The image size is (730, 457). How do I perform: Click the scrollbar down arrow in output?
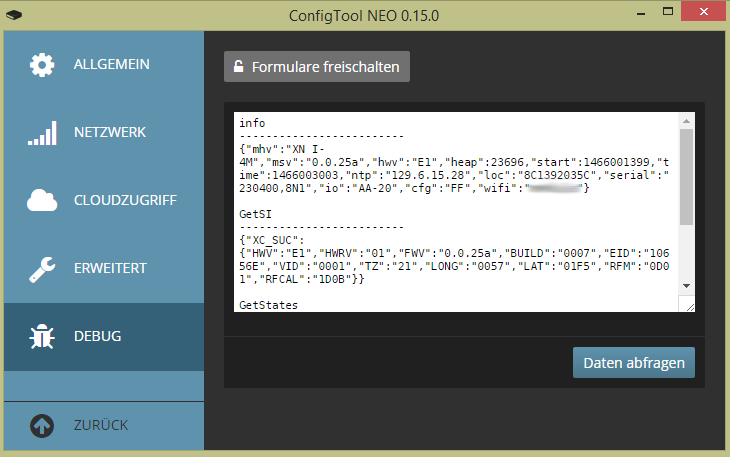coord(686,287)
